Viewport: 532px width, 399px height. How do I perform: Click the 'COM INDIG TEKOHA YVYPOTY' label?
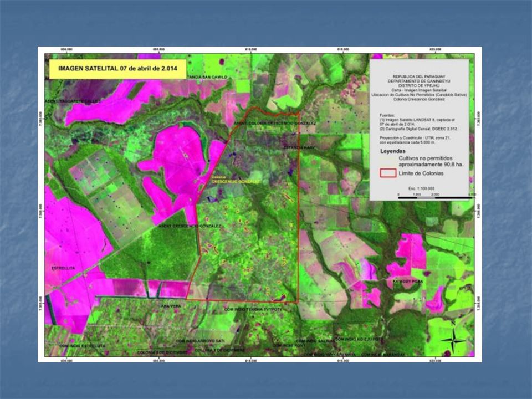(253, 309)
